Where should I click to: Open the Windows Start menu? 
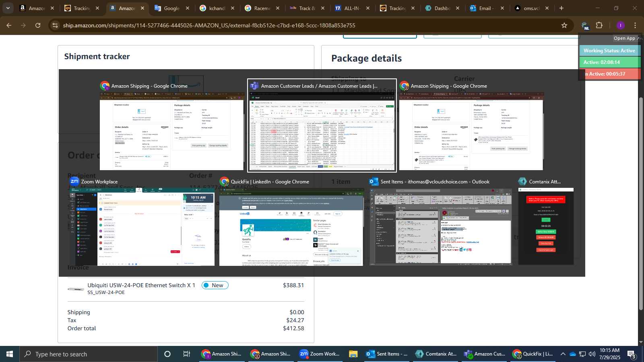click(x=10, y=354)
